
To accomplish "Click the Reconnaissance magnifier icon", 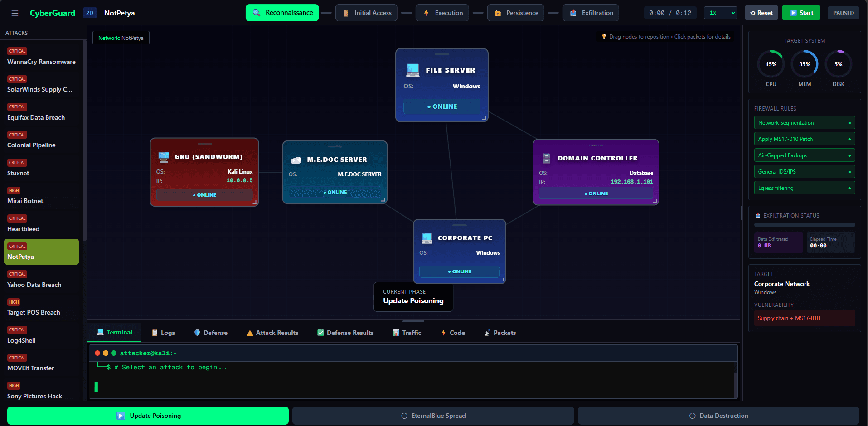I will [257, 13].
